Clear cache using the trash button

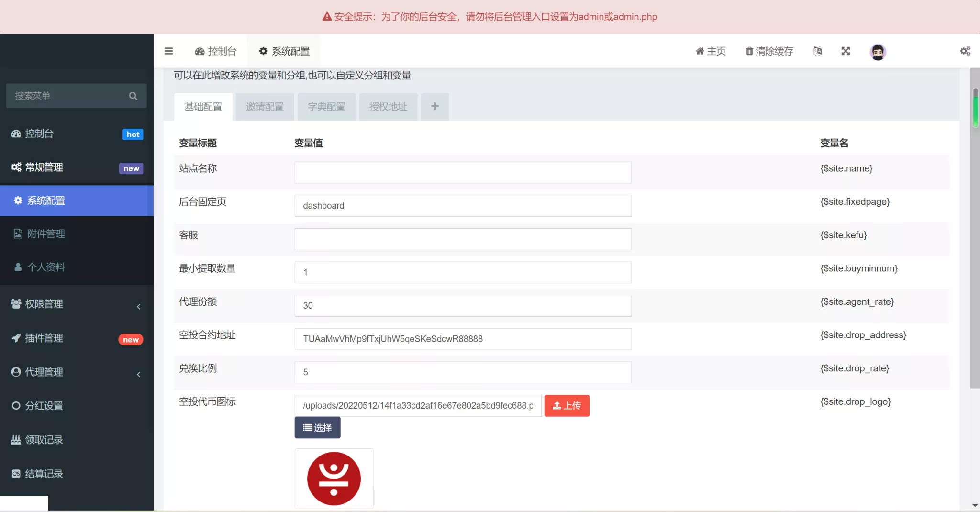(769, 51)
